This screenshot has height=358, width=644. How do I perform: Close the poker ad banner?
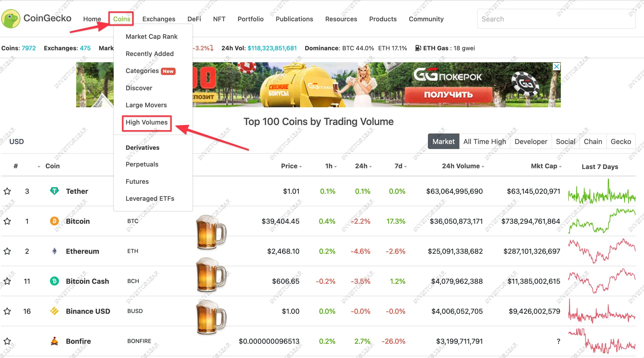557,66
